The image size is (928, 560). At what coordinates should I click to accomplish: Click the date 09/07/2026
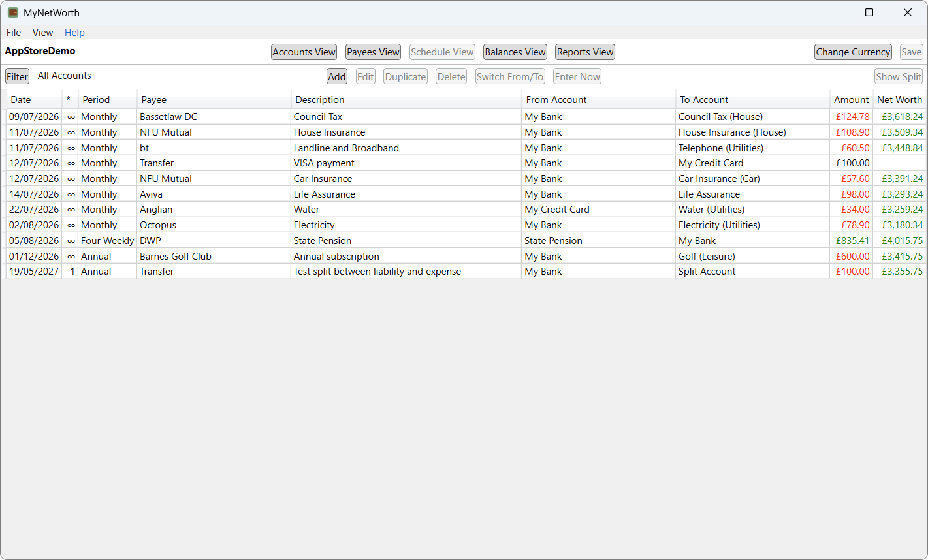(34, 117)
